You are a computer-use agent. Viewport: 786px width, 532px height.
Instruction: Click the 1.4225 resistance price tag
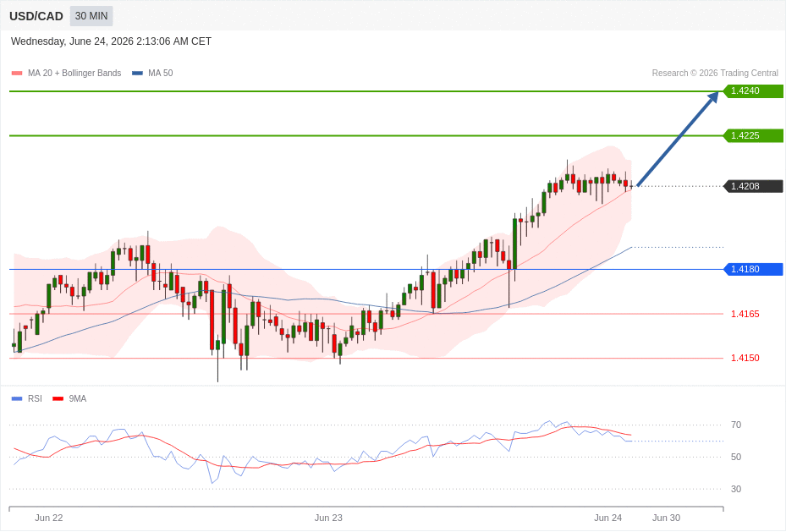click(753, 136)
